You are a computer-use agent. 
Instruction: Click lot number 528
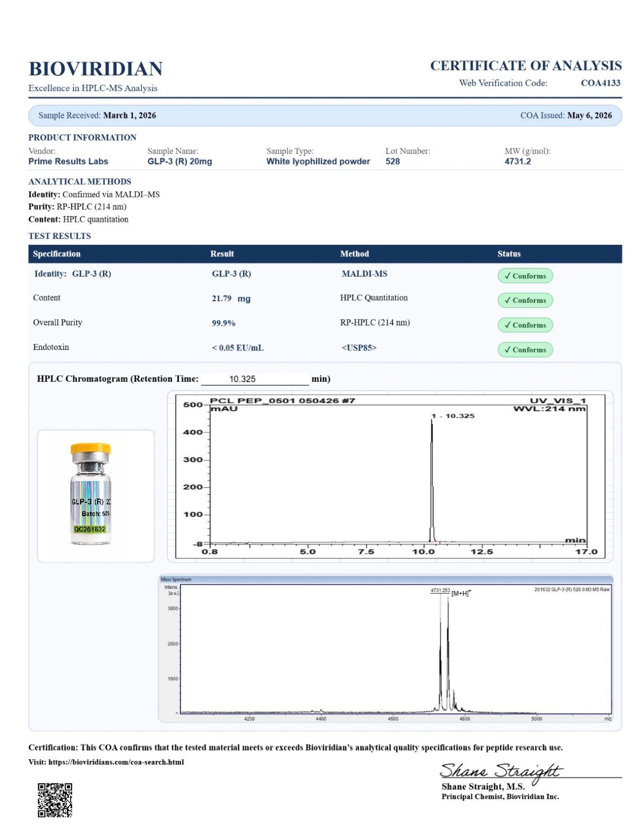pos(393,161)
